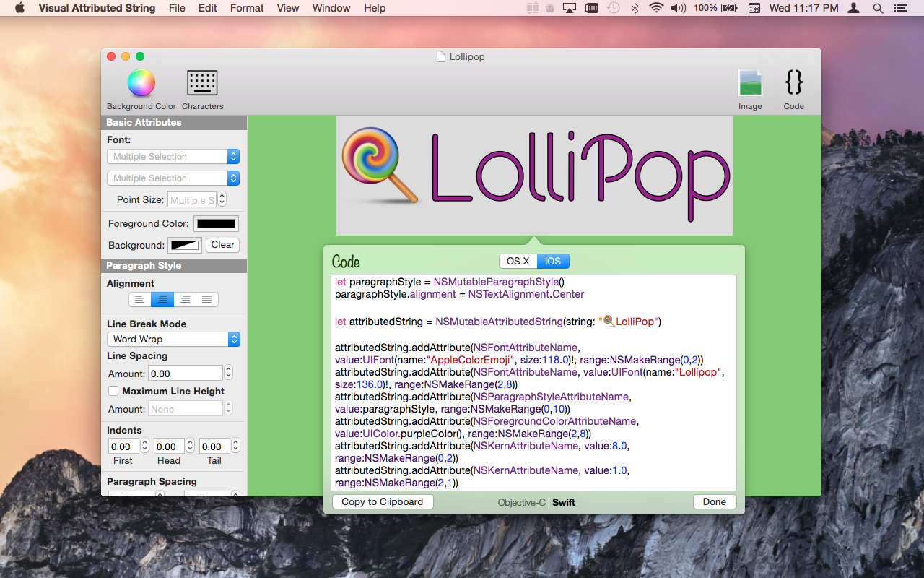Viewport: 924px width, 578px height.
Task: Adjust the Line Spacing amount stepper
Action: click(229, 373)
